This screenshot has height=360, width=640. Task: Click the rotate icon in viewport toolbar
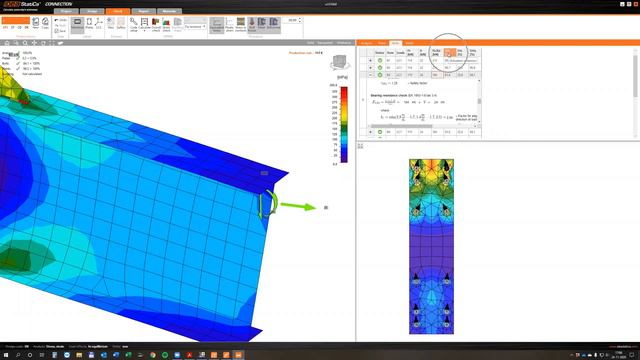[43, 43]
